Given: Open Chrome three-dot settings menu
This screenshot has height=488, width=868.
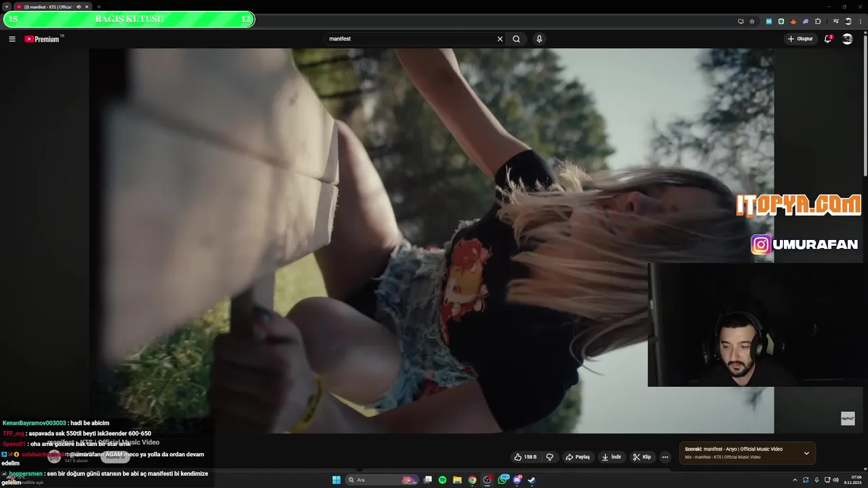Looking at the screenshot, I should (x=859, y=21).
